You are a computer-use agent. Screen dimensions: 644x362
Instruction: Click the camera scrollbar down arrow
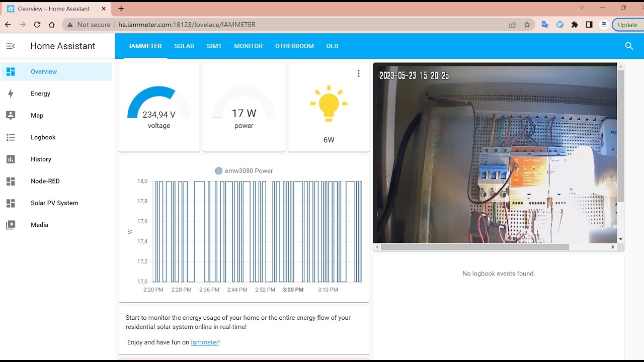point(621,239)
